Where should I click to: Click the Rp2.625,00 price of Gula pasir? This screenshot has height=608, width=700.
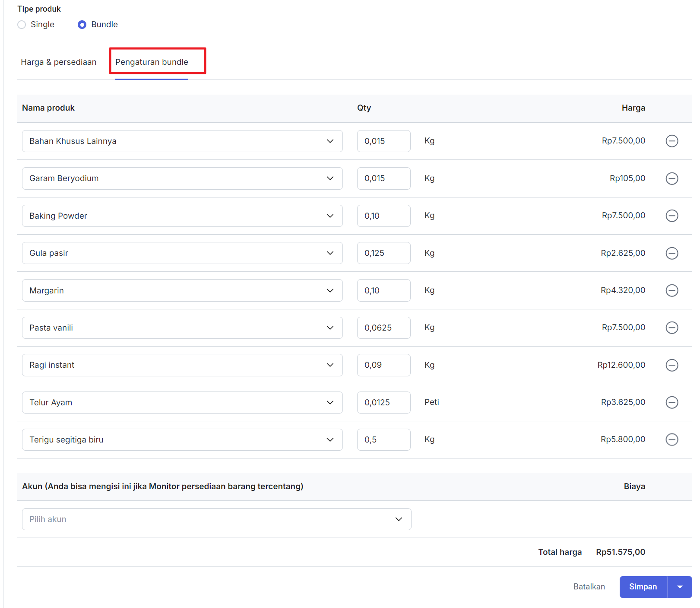point(623,253)
